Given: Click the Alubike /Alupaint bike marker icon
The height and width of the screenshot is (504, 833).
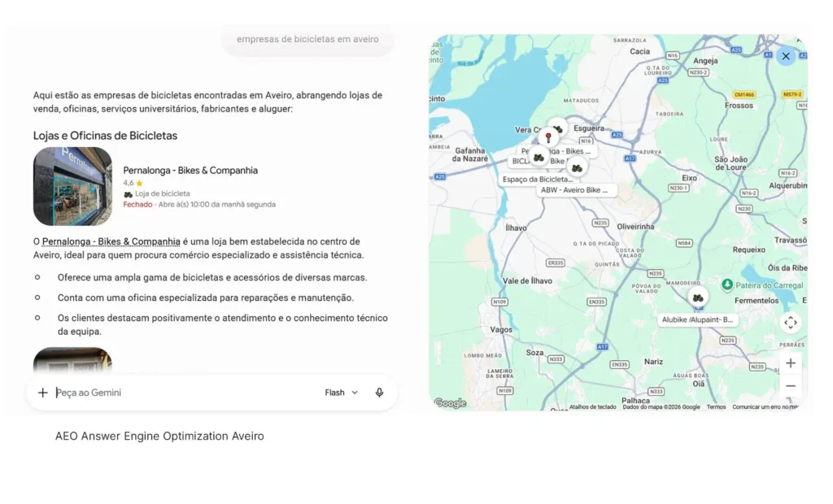Looking at the screenshot, I should (698, 298).
